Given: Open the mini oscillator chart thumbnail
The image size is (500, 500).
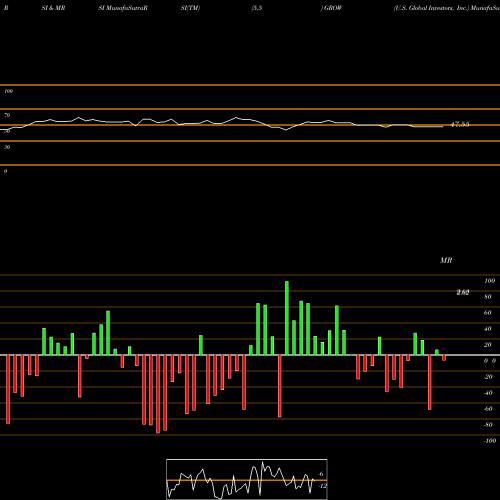Looking at the screenshot, I should click(247, 479).
